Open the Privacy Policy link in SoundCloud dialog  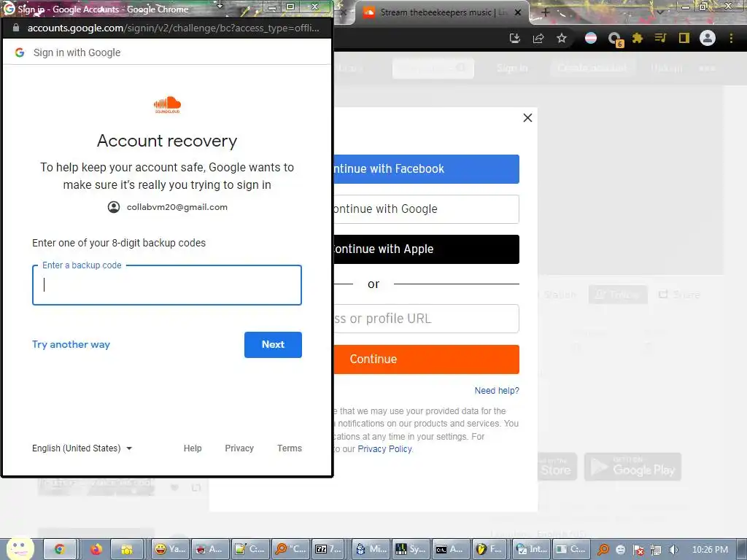click(x=384, y=449)
